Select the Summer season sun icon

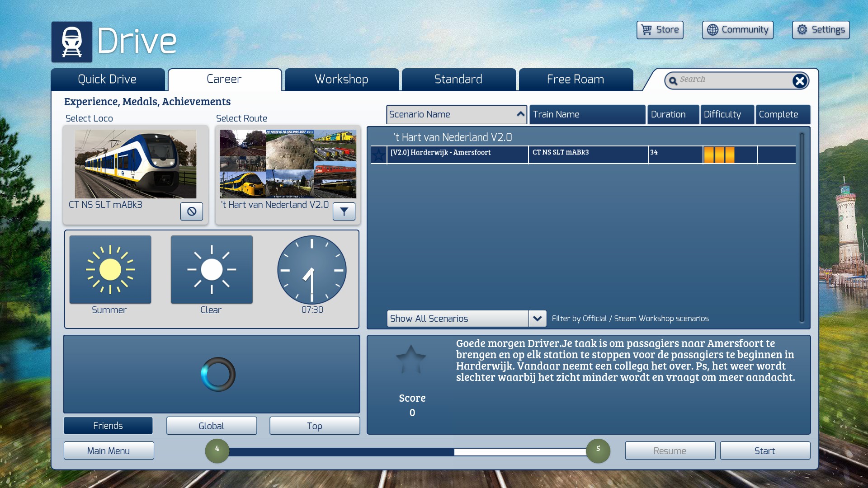point(110,270)
